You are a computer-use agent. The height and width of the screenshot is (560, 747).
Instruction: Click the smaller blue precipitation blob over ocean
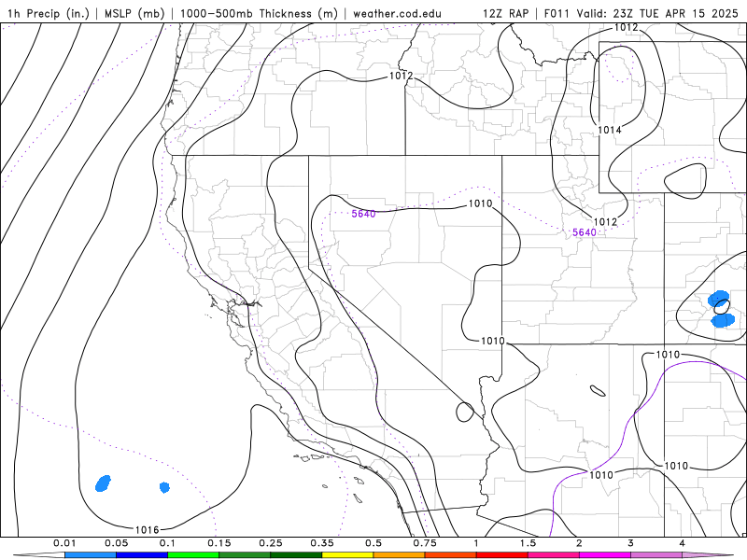click(x=164, y=487)
